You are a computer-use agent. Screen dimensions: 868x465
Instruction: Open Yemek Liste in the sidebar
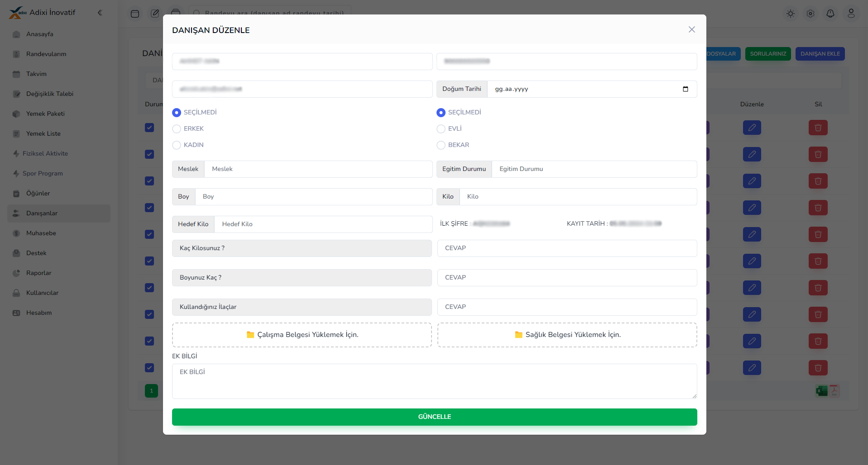[59, 134]
